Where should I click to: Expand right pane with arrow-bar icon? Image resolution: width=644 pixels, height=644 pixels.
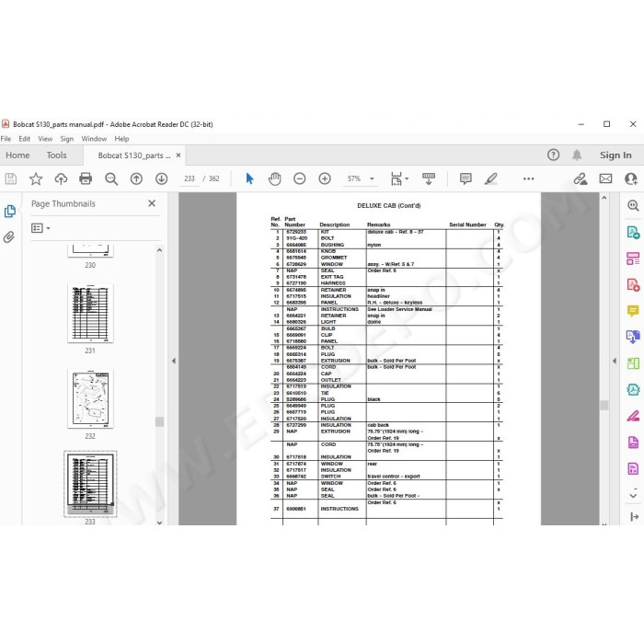(634, 517)
